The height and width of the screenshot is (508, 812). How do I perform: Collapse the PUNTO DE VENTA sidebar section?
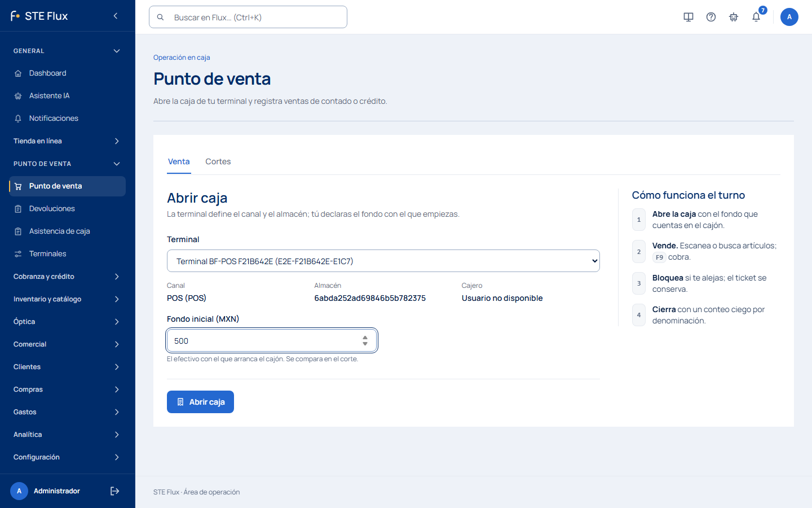[x=68, y=164]
